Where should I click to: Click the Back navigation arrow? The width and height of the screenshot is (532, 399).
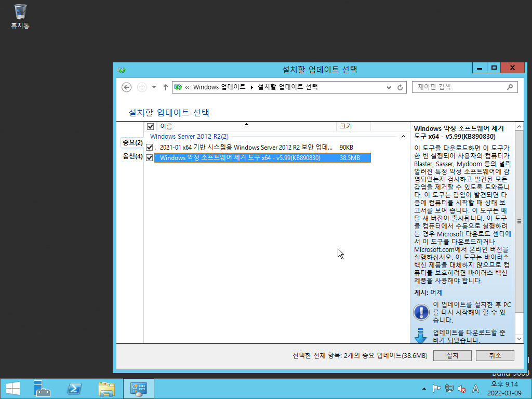(x=127, y=87)
